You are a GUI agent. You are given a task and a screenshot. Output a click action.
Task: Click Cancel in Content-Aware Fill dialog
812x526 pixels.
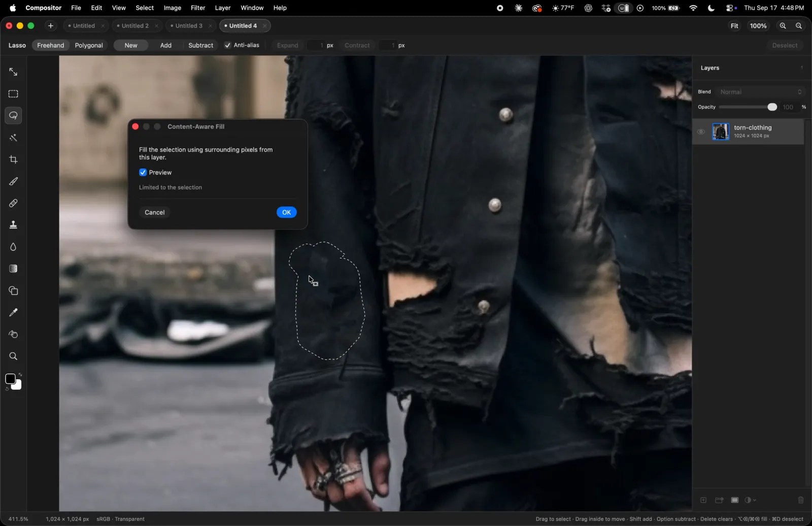pos(155,212)
